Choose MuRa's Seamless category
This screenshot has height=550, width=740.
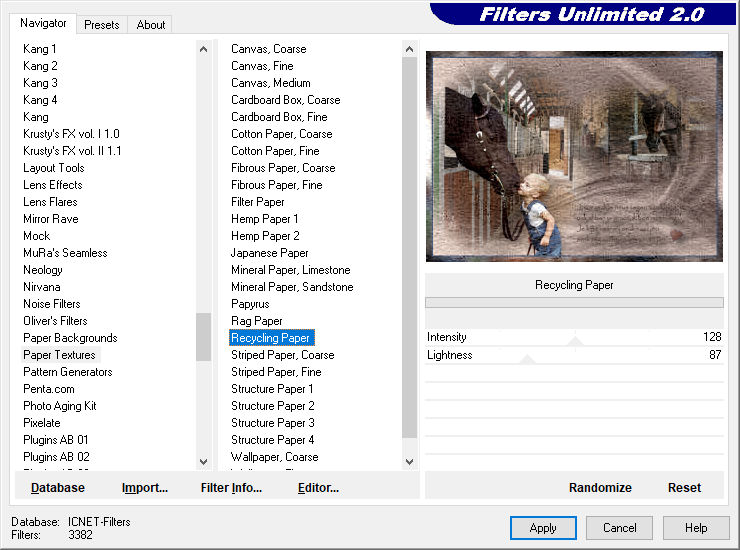tap(65, 253)
